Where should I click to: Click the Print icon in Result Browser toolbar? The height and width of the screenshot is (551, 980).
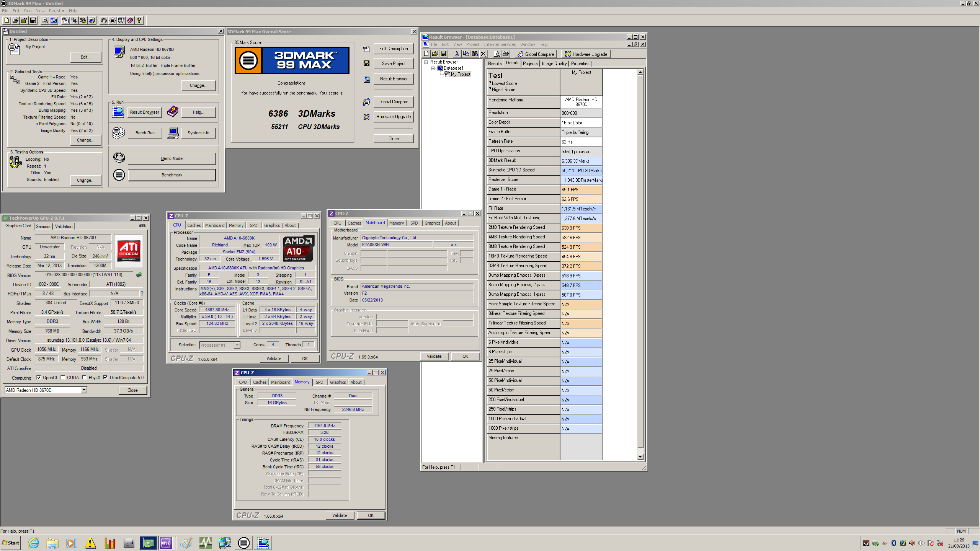506,54
